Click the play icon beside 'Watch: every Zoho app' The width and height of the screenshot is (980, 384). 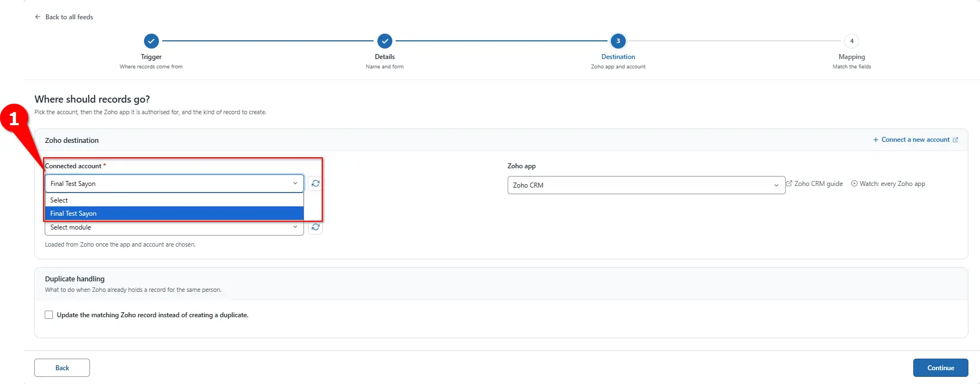point(854,184)
